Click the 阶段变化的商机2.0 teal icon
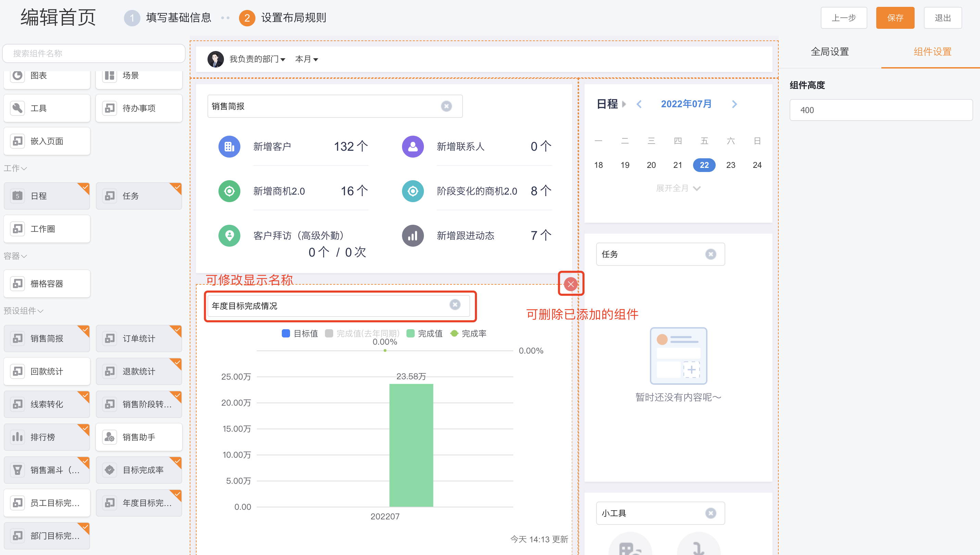 [x=413, y=191]
